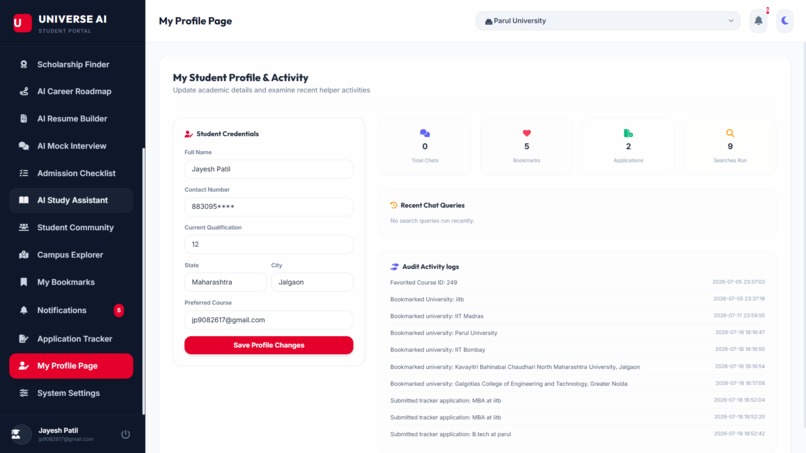Open AI Career Roadmap menu item

click(71, 92)
